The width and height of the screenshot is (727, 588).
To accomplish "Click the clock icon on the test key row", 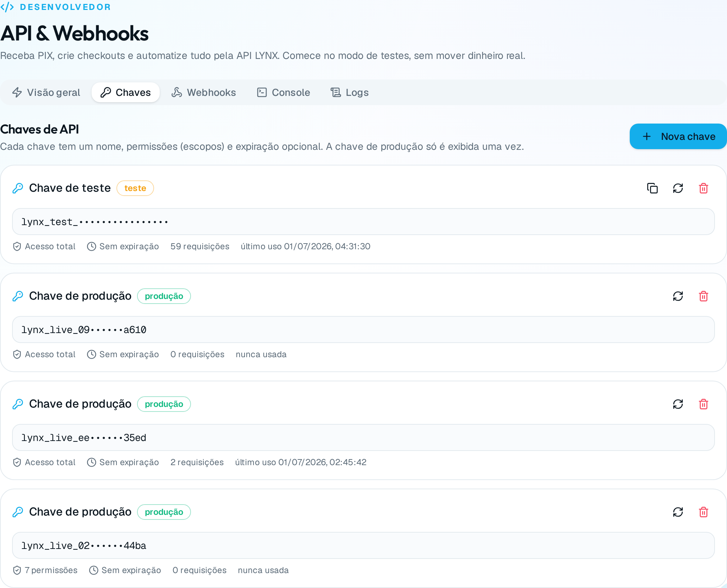I will click(x=92, y=246).
